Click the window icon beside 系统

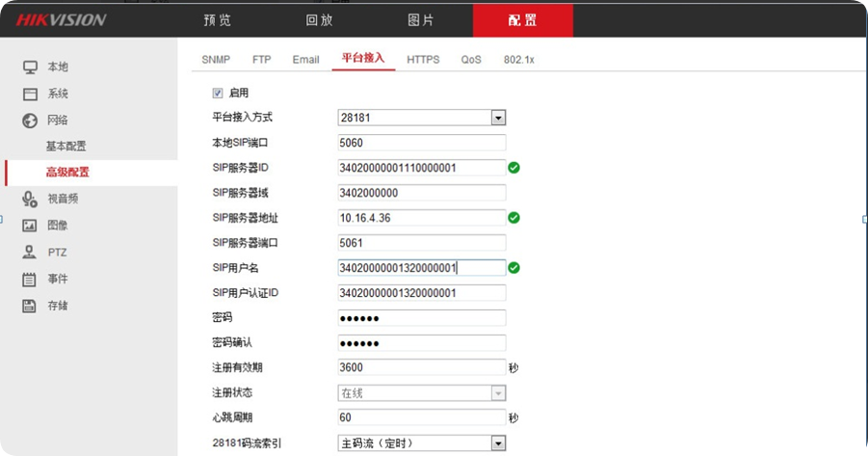pyautogui.click(x=30, y=94)
